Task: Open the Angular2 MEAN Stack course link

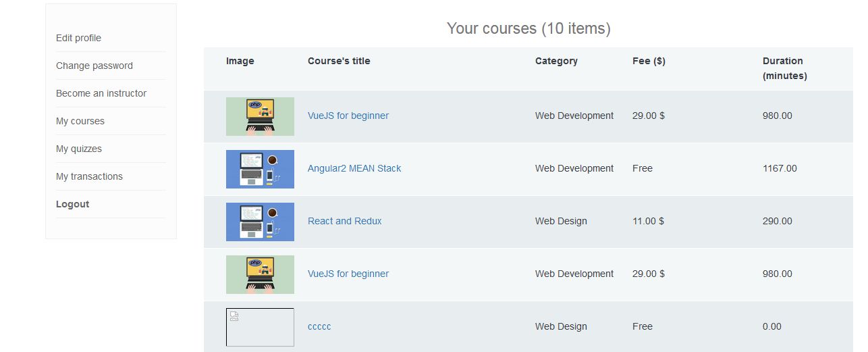Action: click(354, 168)
